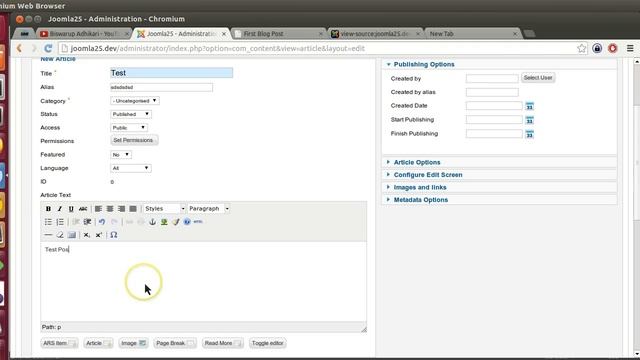Screen dimensions: 640x360
Task: Open calendar for Created Date
Action: point(529,106)
